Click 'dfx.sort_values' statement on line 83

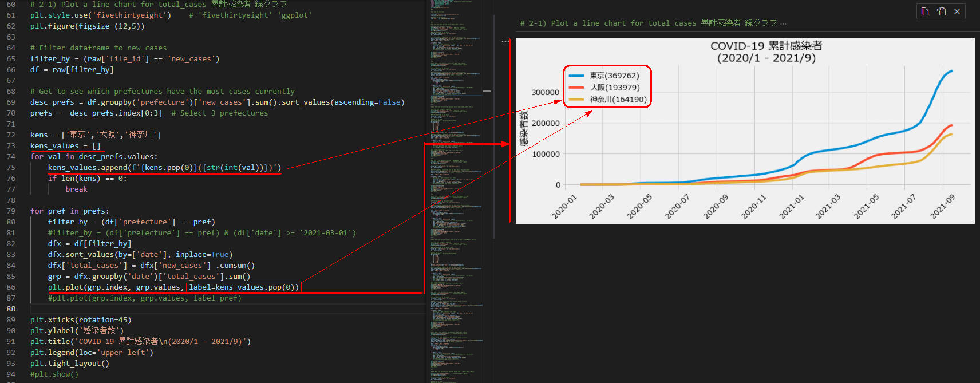(x=140, y=255)
